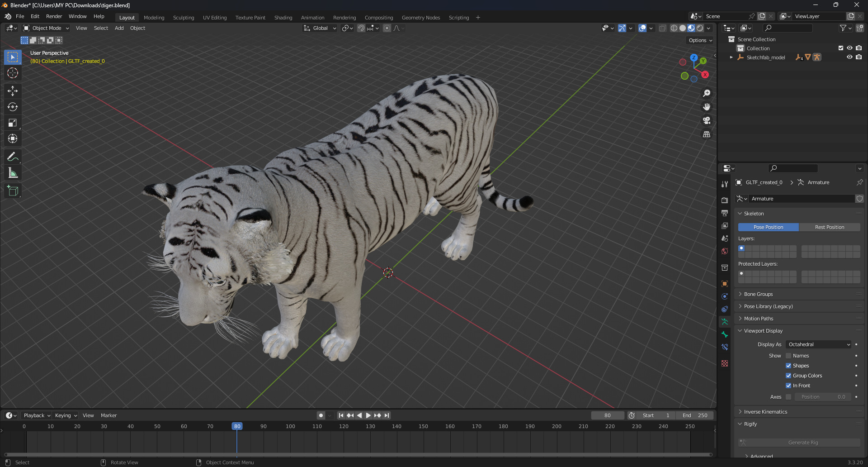Open the Tool properties tab
868x467 pixels.
click(725, 184)
